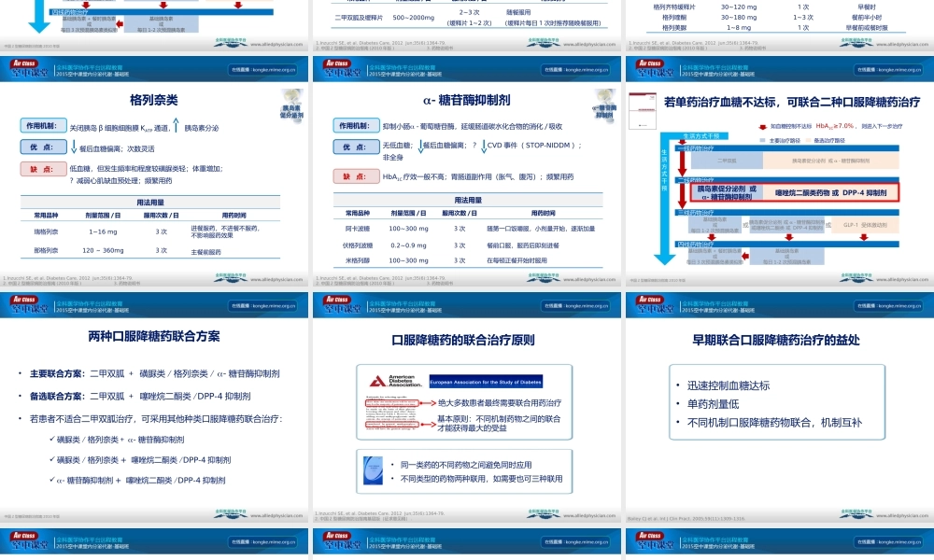Expand the 二线药物治疗 section arrow
Image resolution: width=934 pixels, height=560 pixels.
click(x=684, y=170)
